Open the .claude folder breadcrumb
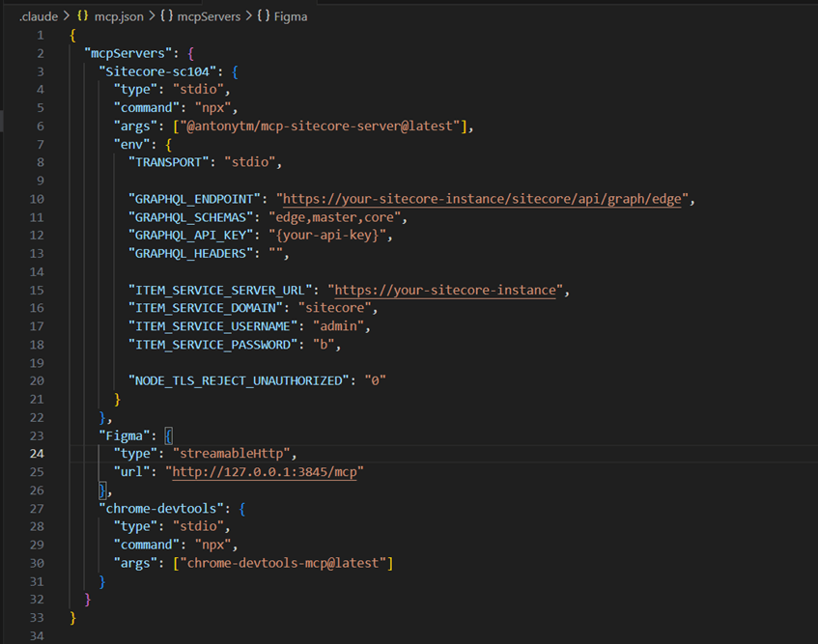Screen dimensions: 818x644 pos(39,16)
